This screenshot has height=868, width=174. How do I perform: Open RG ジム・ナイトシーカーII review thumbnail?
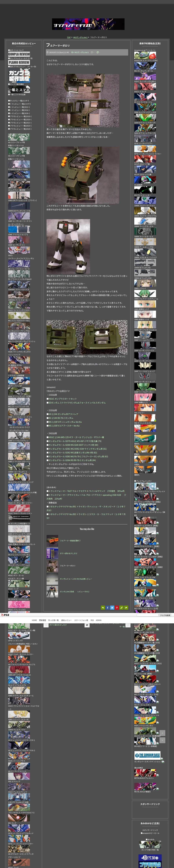click(x=19, y=263)
